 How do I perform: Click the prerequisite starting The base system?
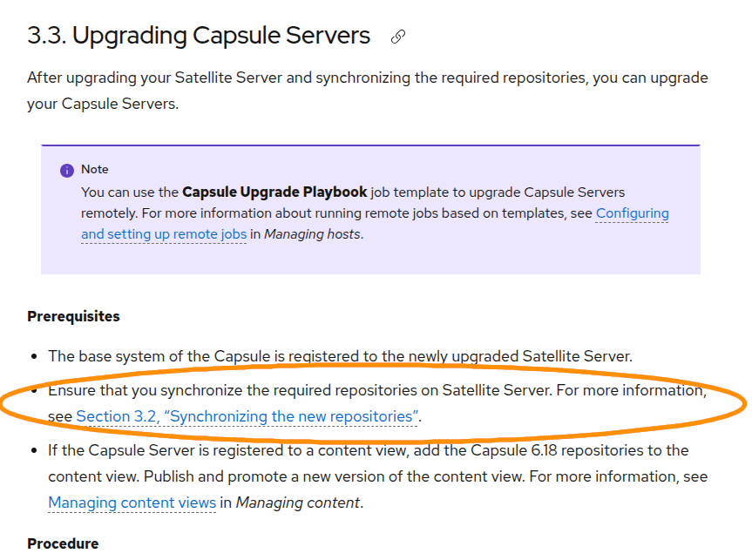click(340, 355)
